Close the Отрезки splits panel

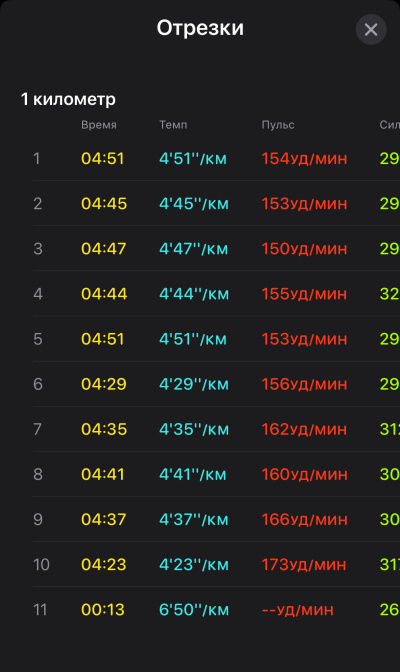(x=371, y=30)
